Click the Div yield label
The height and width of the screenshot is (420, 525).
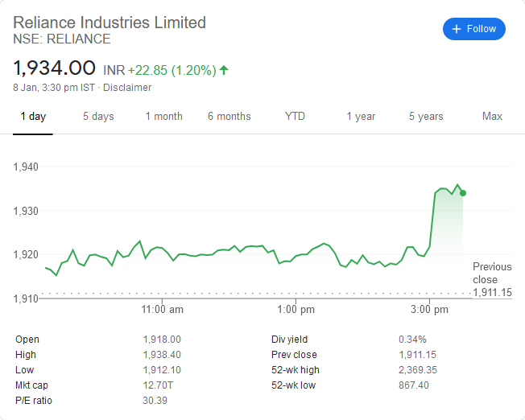coord(290,340)
